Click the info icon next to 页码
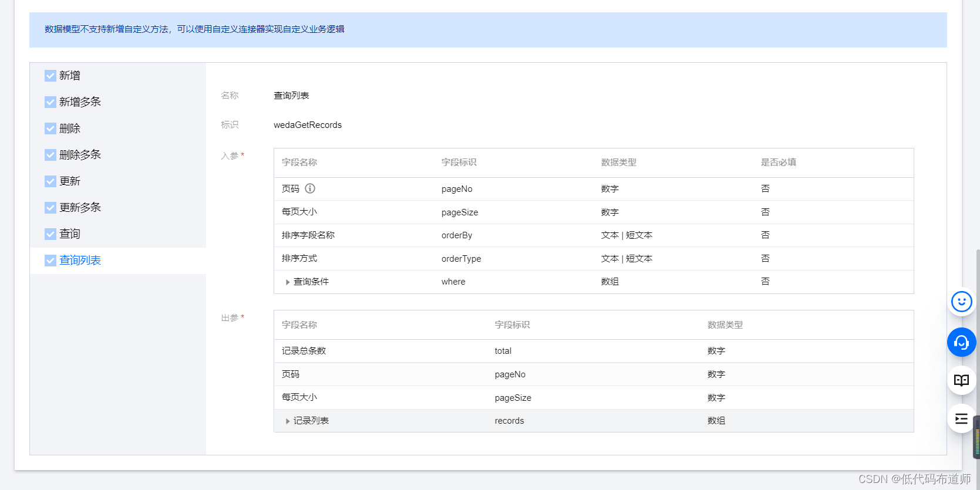This screenshot has height=490, width=980. point(310,188)
